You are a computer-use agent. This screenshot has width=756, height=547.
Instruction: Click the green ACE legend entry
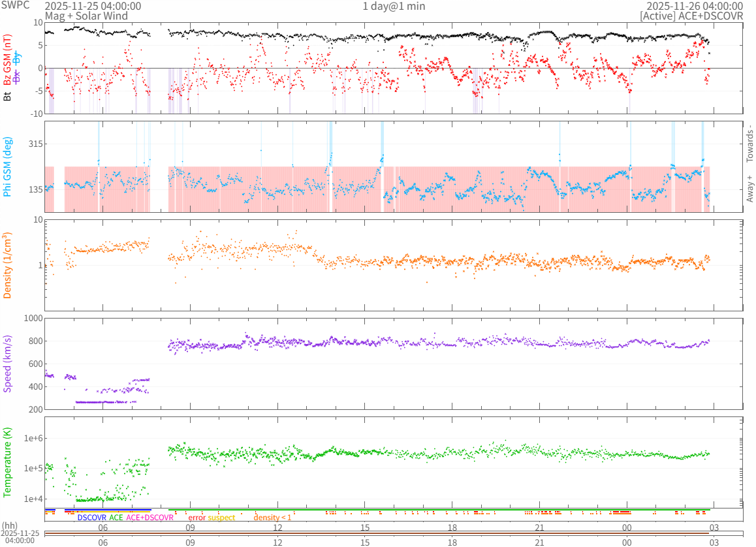point(116,518)
